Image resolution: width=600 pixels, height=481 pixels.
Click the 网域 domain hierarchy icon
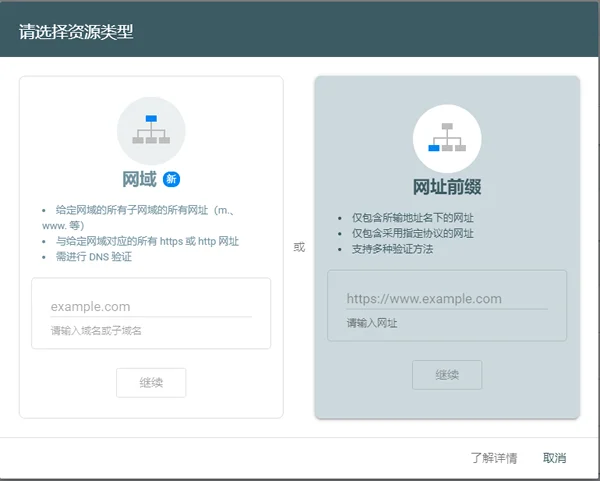pos(151,130)
